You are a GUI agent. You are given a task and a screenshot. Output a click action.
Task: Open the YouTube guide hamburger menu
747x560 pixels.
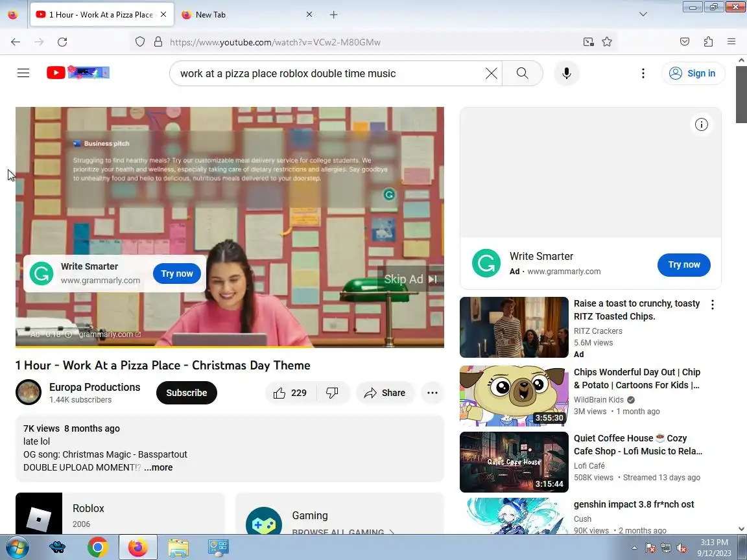[23, 73]
